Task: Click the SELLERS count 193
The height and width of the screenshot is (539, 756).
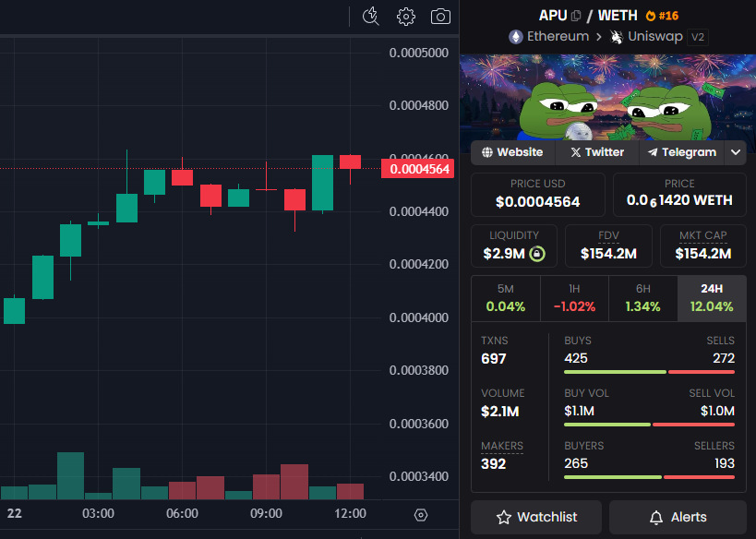Action: point(725,463)
